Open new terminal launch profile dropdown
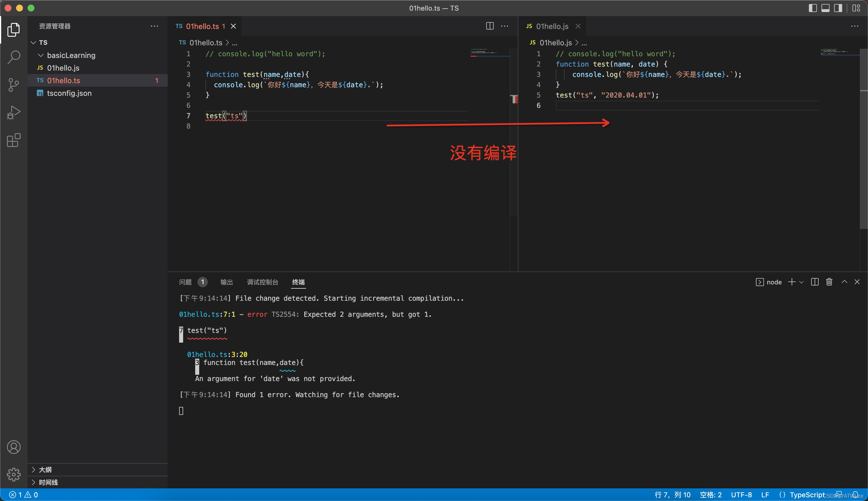This screenshot has height=501, width=868. [x=802, y=282]
